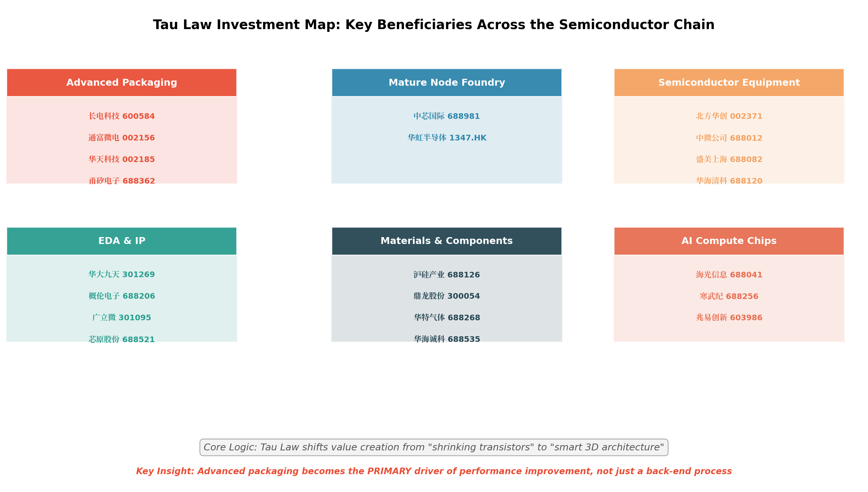
Task: Click the Tau Law Investment Map title
Action: [434, 25]
